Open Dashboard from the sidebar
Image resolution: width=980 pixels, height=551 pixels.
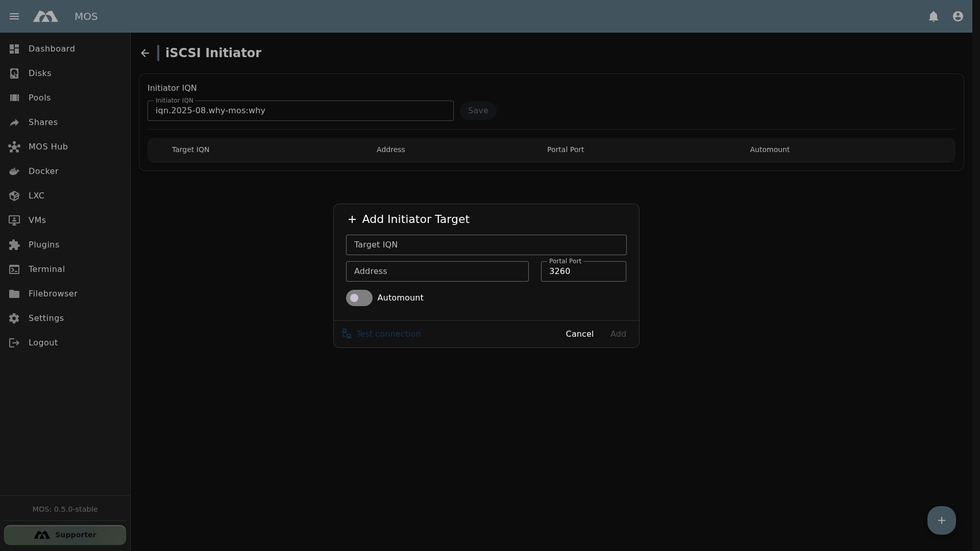coord(52,49)
